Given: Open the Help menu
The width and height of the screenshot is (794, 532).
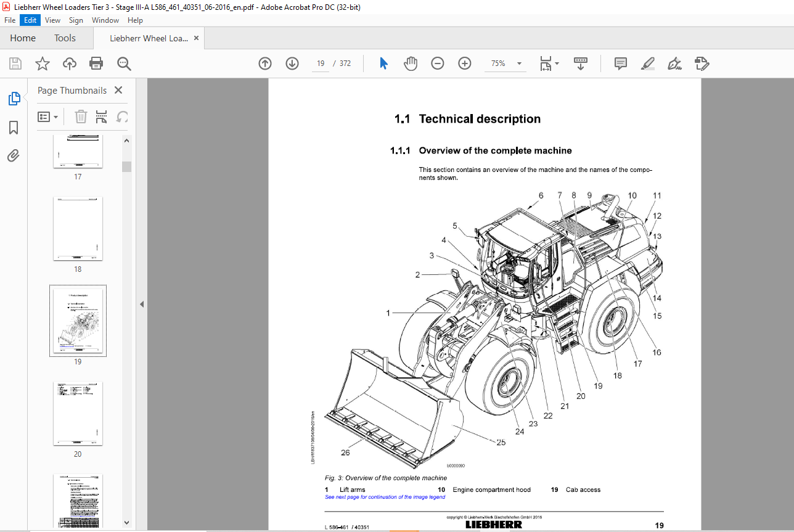Looking at the screenshot, I should coord(135,20).
